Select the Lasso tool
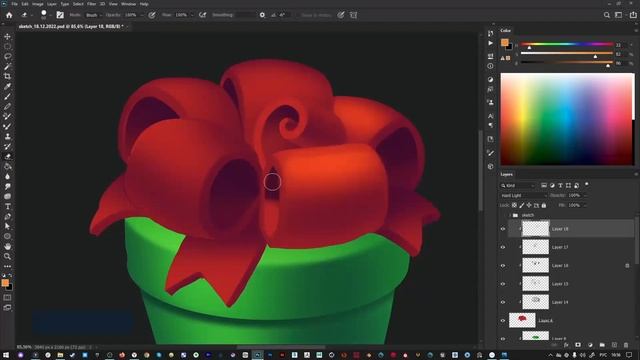 click(x=7, y=56)
